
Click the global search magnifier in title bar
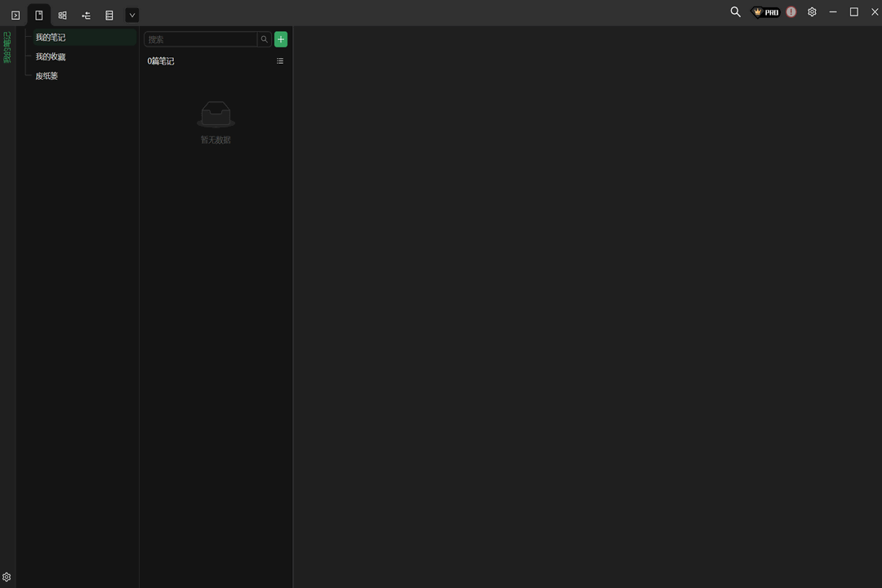coord(735,12)
